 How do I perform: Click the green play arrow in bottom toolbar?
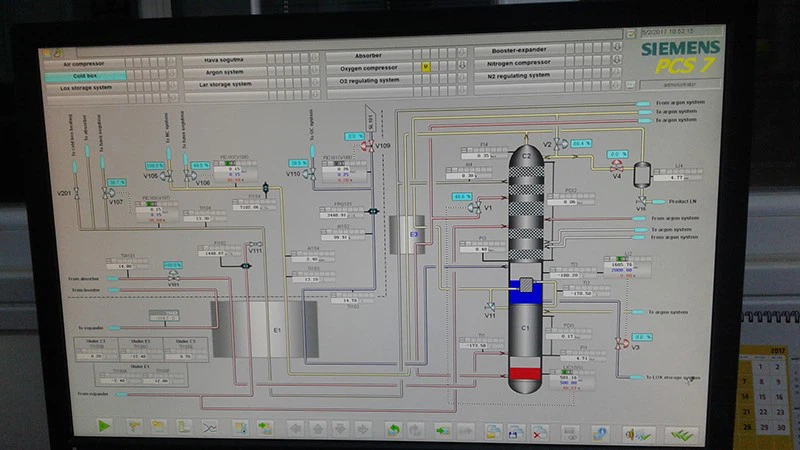(104, 425)
